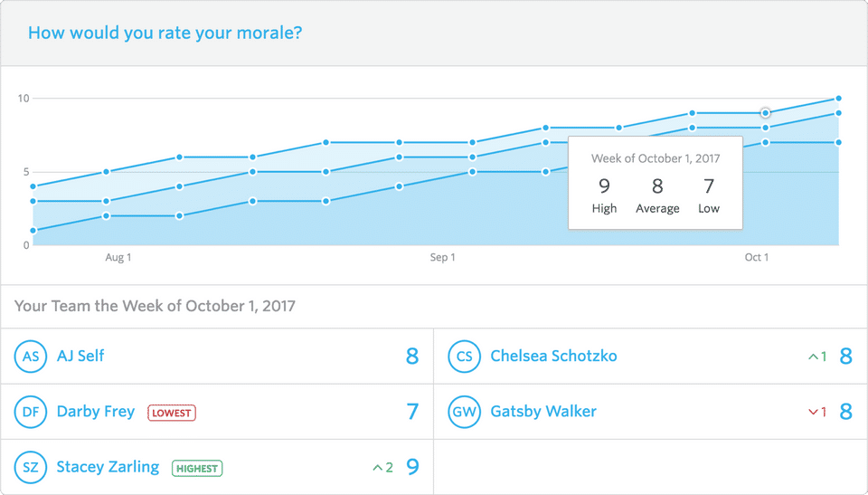This screenshot has height=495, width=868.
Task: Select Stacey Zarling's name
Action: coord(108,467)
